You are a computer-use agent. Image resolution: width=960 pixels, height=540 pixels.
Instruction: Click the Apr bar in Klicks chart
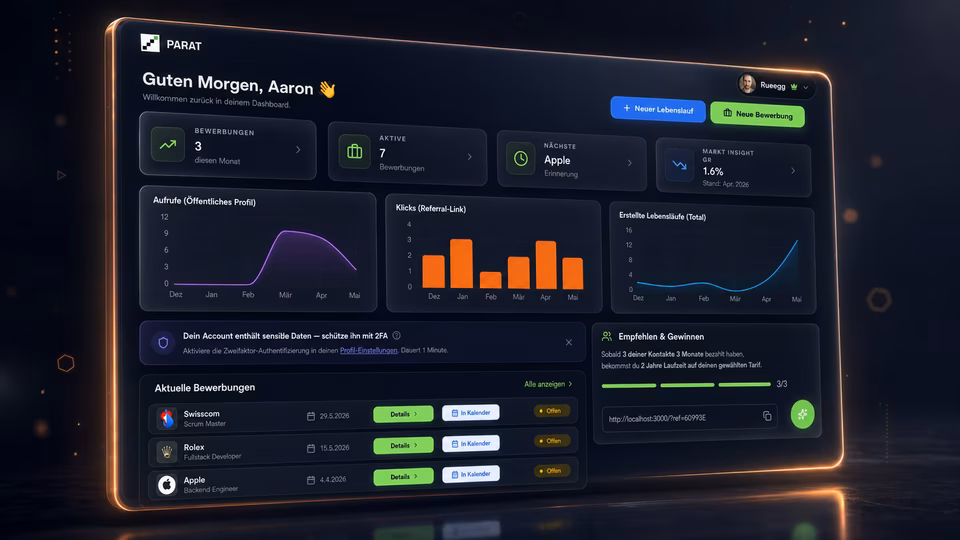pyautogui.click(x=546, y=264)
